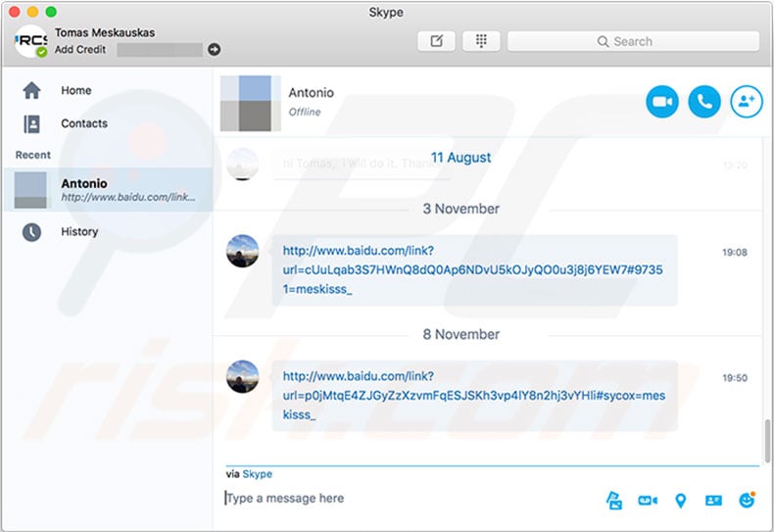
Task: Send a file or photo
Action: [x=613, y=501]
